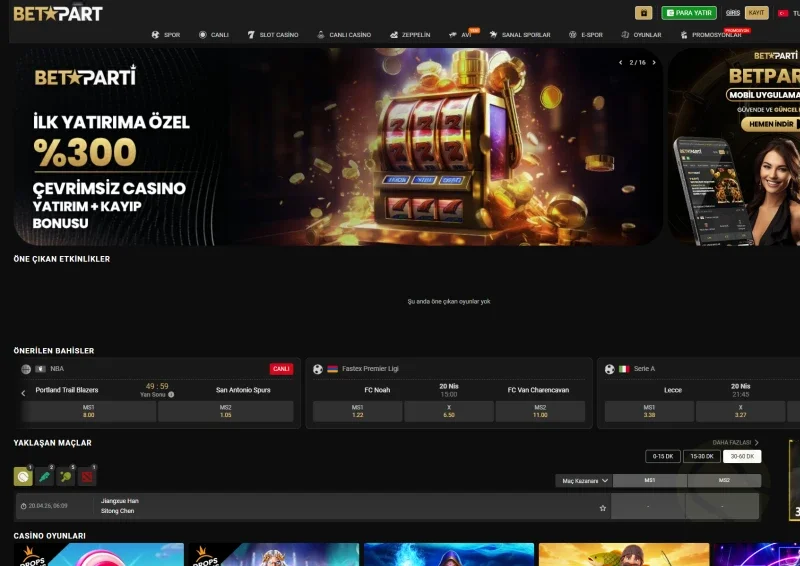The image size is (800, 566).
Task: Open the SANAL SPORLAR menu item
Action: tap(520, 35)
